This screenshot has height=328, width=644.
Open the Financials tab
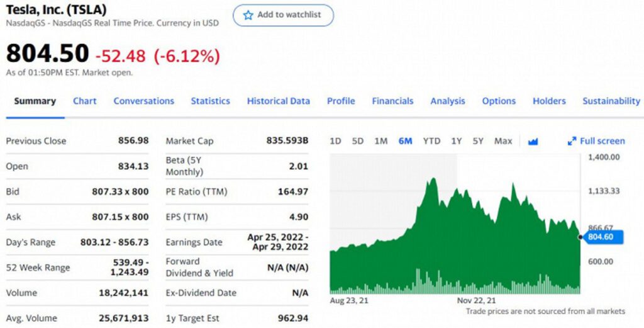pos(392,101)
